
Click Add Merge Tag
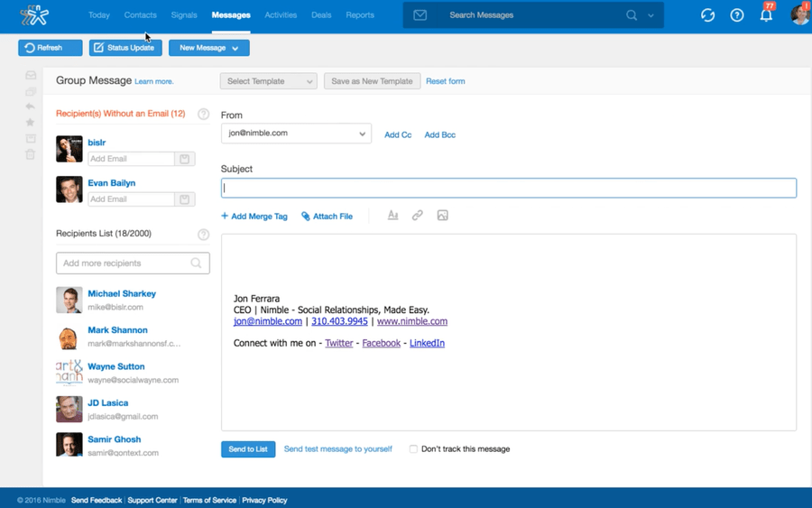click(254, 216)
